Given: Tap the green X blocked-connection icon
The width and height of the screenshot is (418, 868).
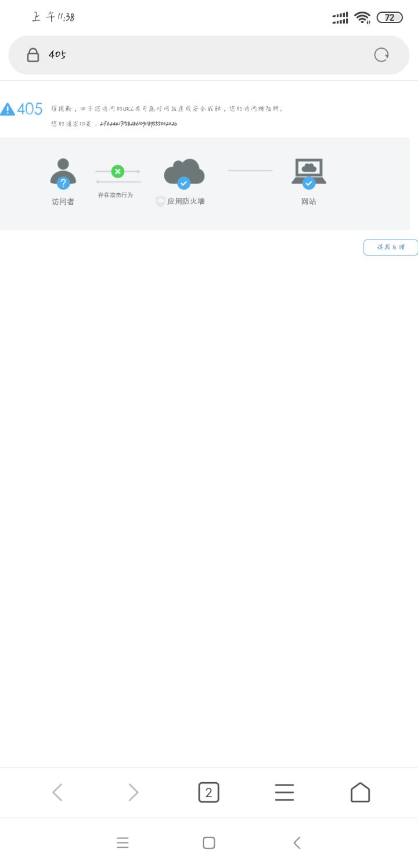Looking at the screenshot, I should click(x=118, y=171).
